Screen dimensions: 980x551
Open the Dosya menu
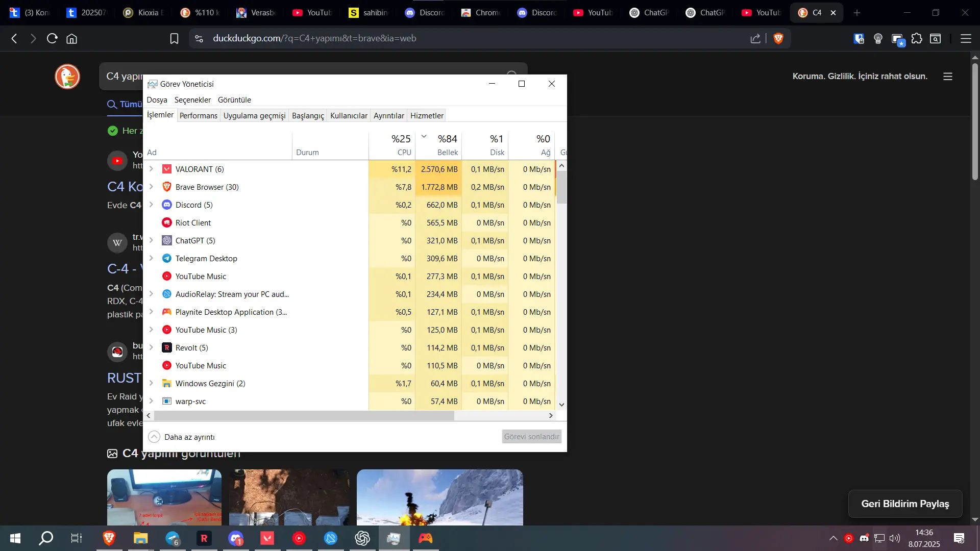(157, 100)
